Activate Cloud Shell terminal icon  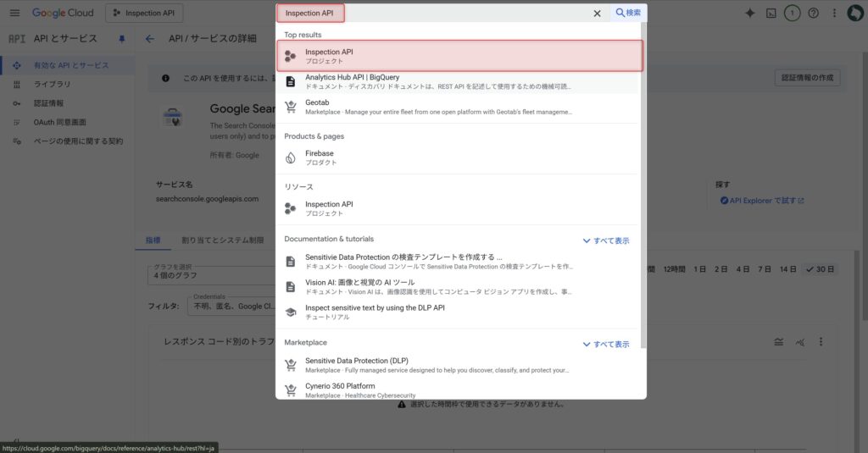coord(771,14)
